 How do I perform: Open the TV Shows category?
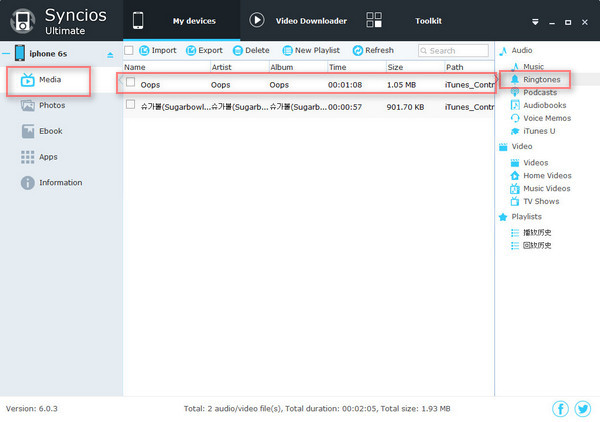(x=535, y=202)
